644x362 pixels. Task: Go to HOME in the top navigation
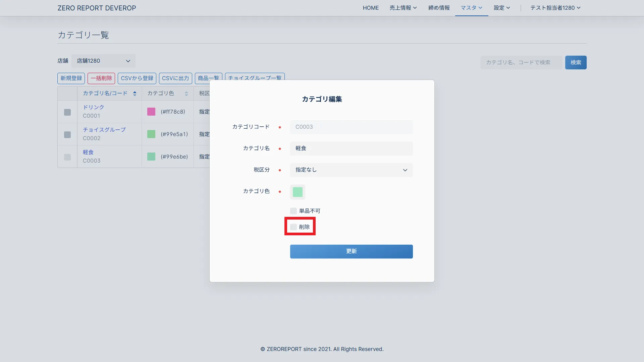371,8
